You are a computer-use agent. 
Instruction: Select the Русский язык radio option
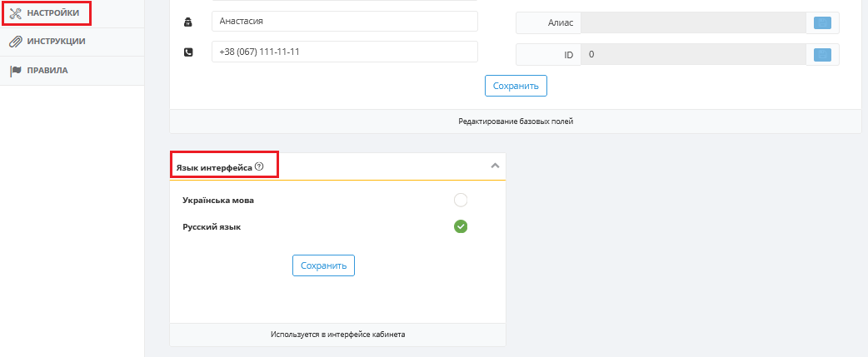pos(461,226)
